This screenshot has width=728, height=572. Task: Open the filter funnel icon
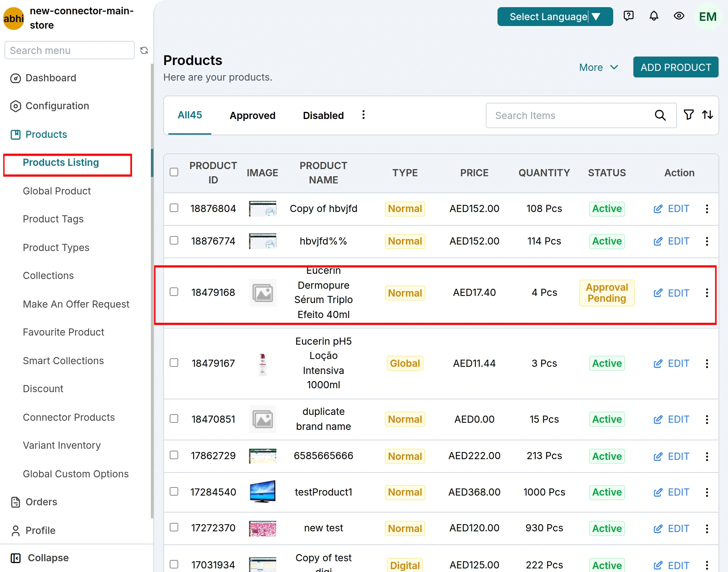(688, 115)
